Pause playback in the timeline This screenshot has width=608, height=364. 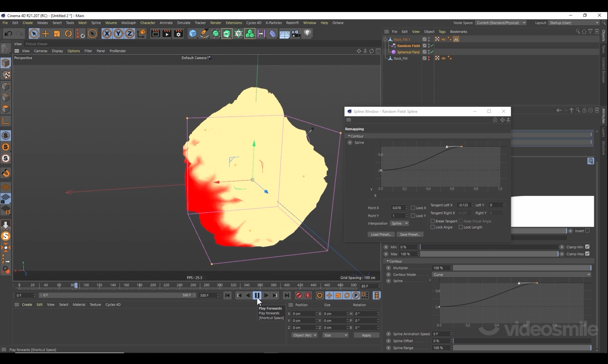pos(257,295)
